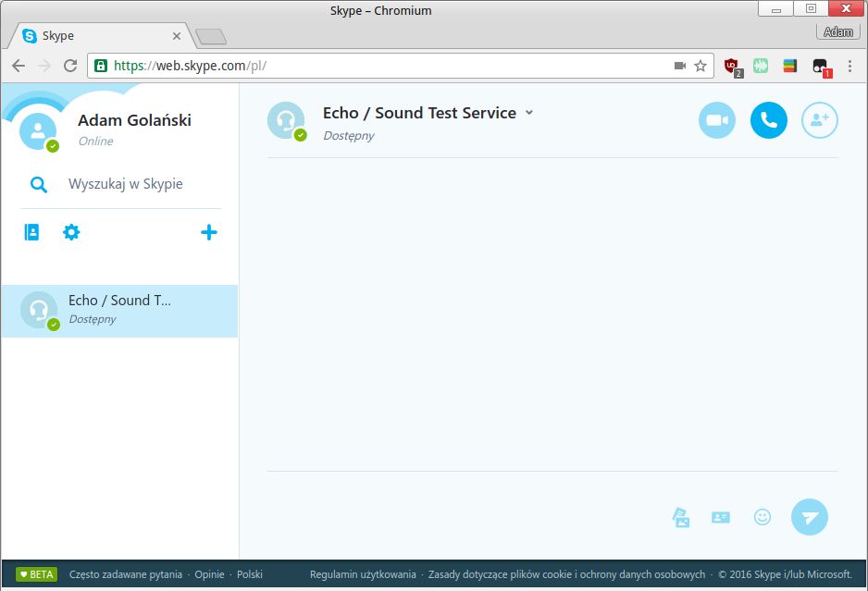Reload the page
The height and width of the screenshot is (591, 868).
[70, 66]
